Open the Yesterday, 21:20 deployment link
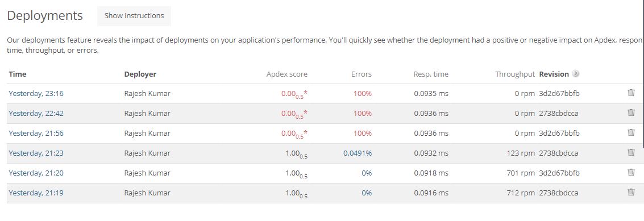644x221 pixels. point(36,173)
